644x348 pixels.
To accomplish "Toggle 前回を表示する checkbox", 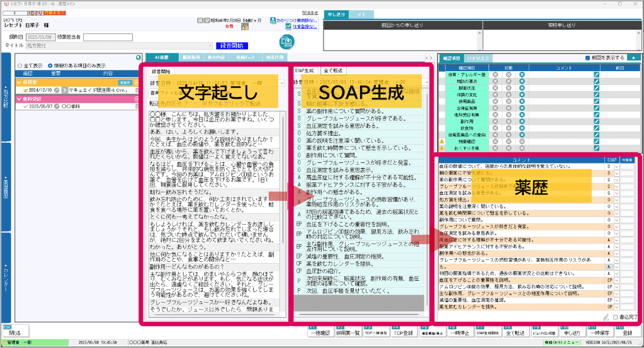I will [587, 58].
